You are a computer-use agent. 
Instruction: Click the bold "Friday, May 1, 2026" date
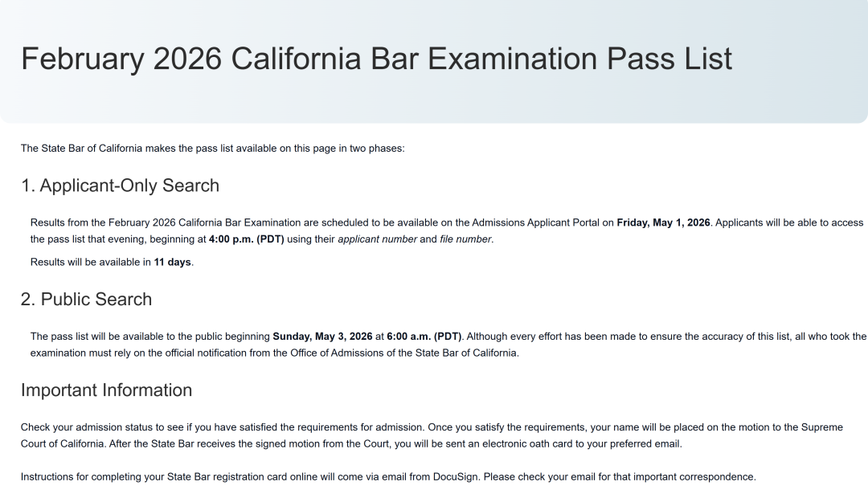663,222
